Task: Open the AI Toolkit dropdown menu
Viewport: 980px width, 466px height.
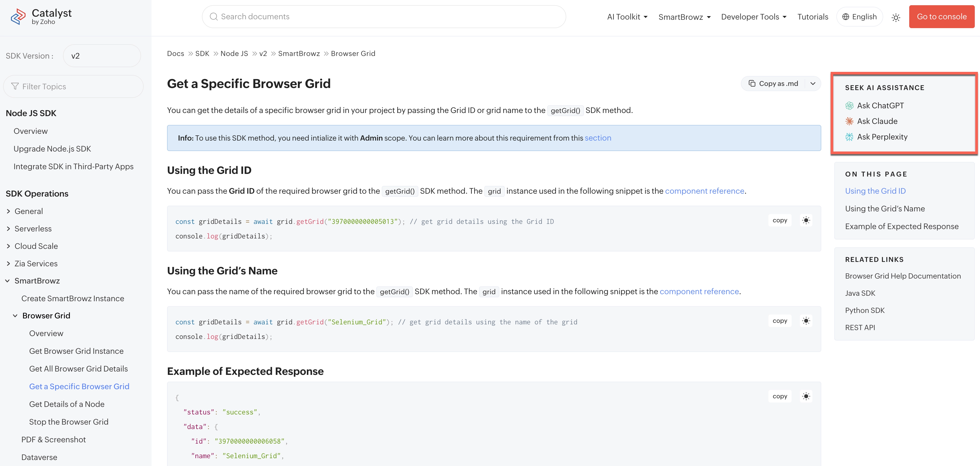Action: 627,17
